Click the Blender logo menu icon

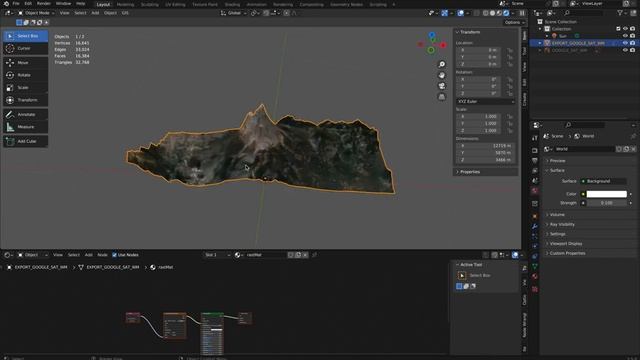pos(6,4)
